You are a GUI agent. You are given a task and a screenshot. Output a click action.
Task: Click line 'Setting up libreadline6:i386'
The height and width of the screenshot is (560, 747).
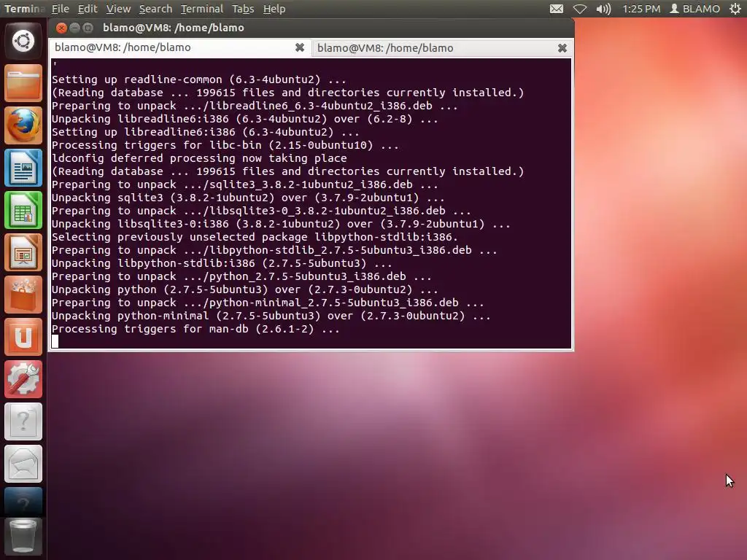click(x=205, y=132)
